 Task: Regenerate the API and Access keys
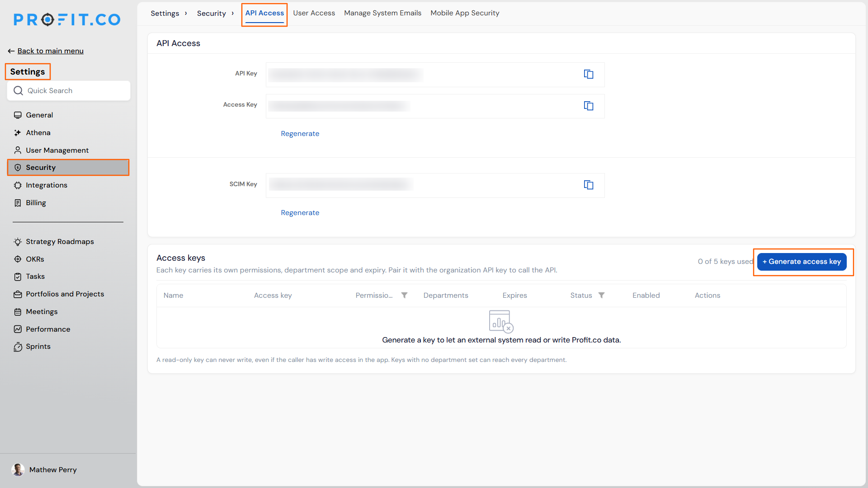pyautogui.click(x=300, y=134)
